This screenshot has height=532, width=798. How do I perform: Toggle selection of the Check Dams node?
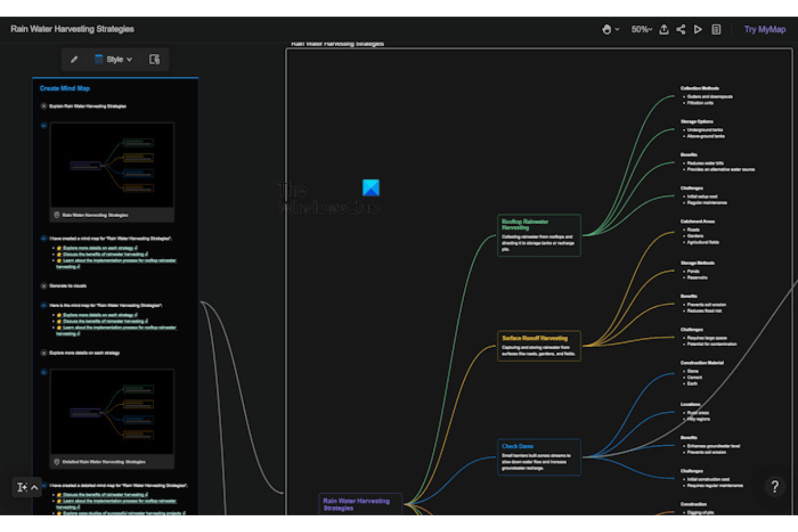coord(539,457)
